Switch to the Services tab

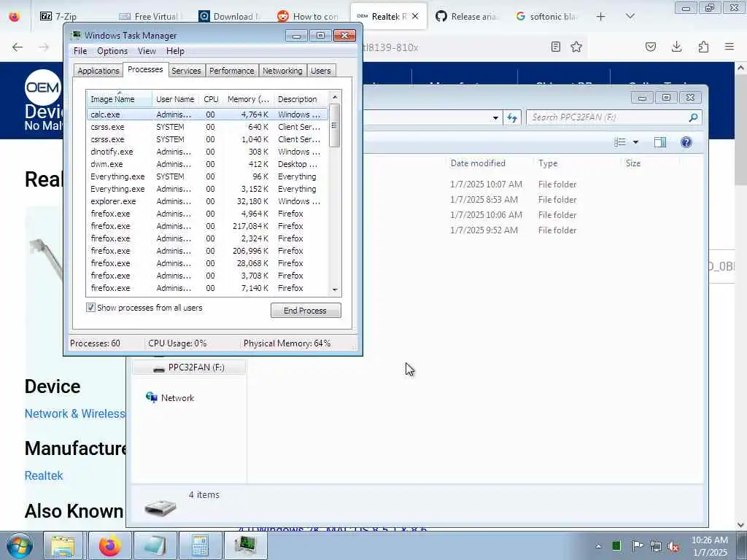(x=186, y=71)
